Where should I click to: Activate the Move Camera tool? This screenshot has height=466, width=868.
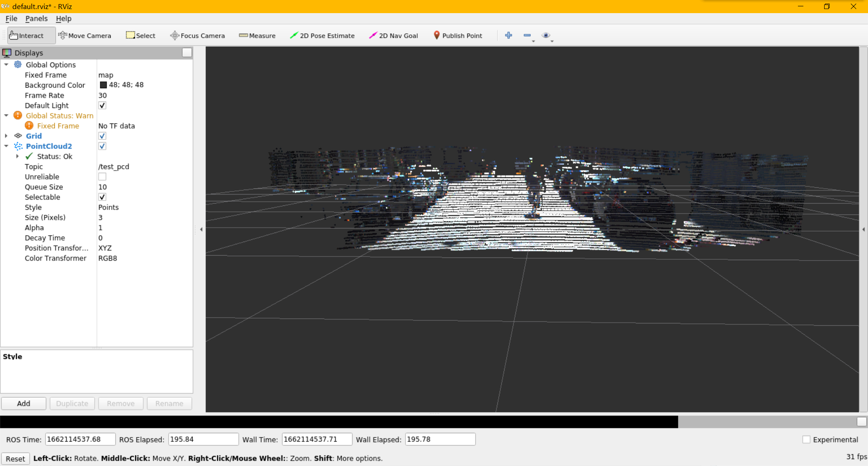(85, 35)
